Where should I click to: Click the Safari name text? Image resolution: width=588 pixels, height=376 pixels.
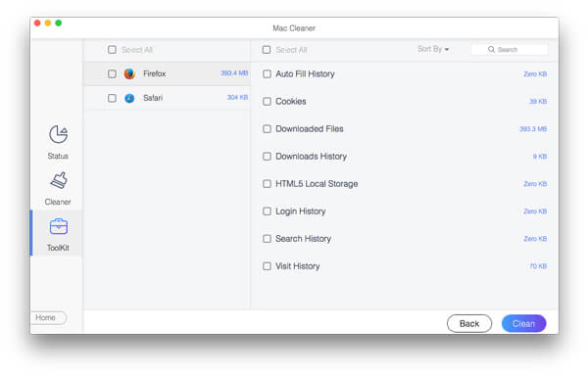[x=153, y=98]
